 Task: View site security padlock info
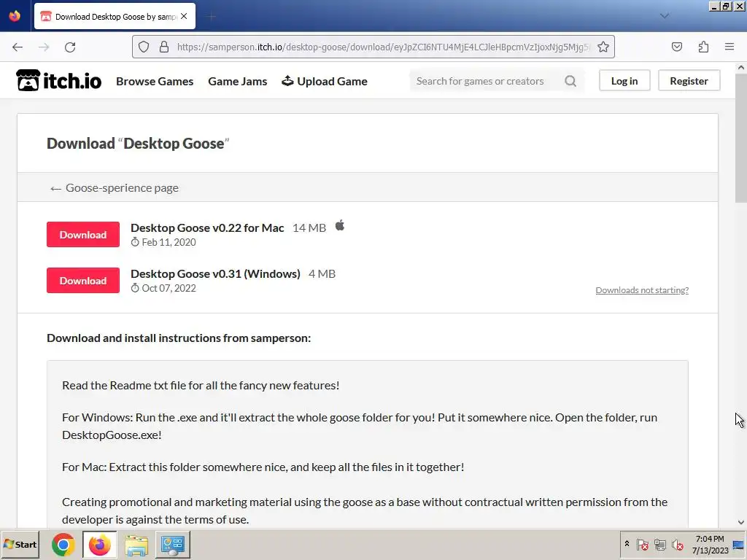[x=164, y=47]
